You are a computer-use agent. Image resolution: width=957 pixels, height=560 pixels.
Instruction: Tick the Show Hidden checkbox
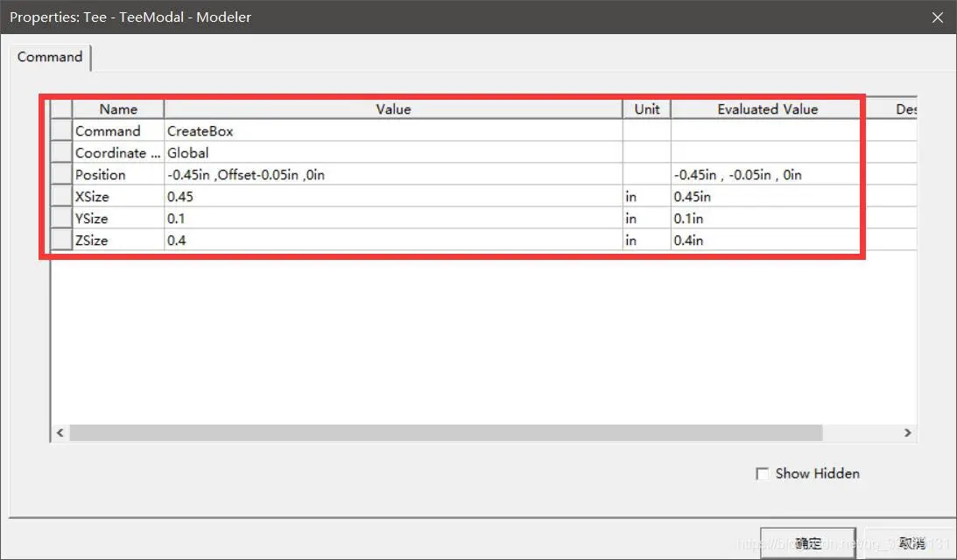click(x=763, y=473)
